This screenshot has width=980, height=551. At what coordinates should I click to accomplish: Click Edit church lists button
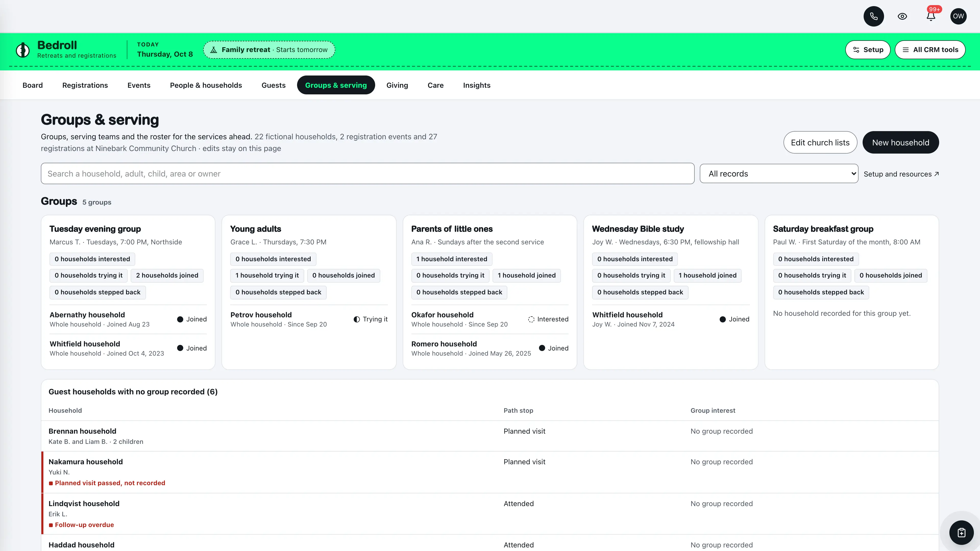click(820, 143)
